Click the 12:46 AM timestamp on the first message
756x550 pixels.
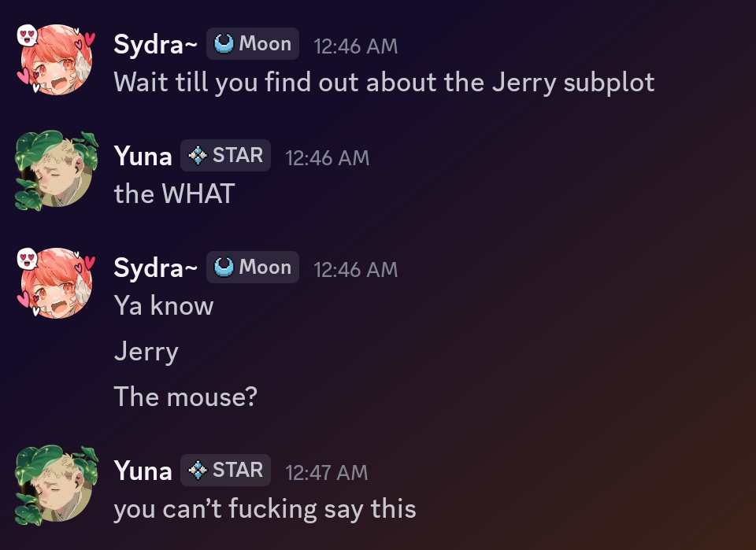355,46
